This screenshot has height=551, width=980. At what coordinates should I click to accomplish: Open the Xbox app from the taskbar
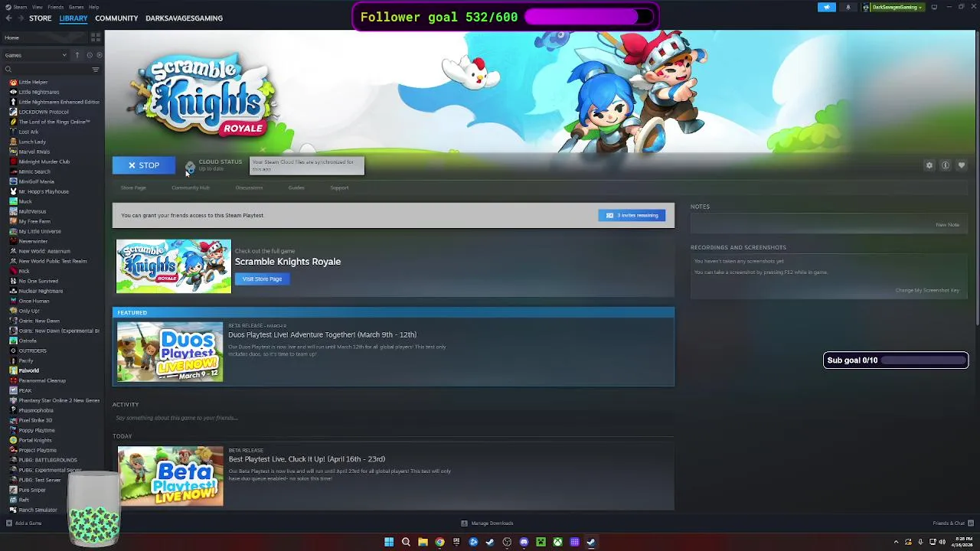[x=557, y=542]
